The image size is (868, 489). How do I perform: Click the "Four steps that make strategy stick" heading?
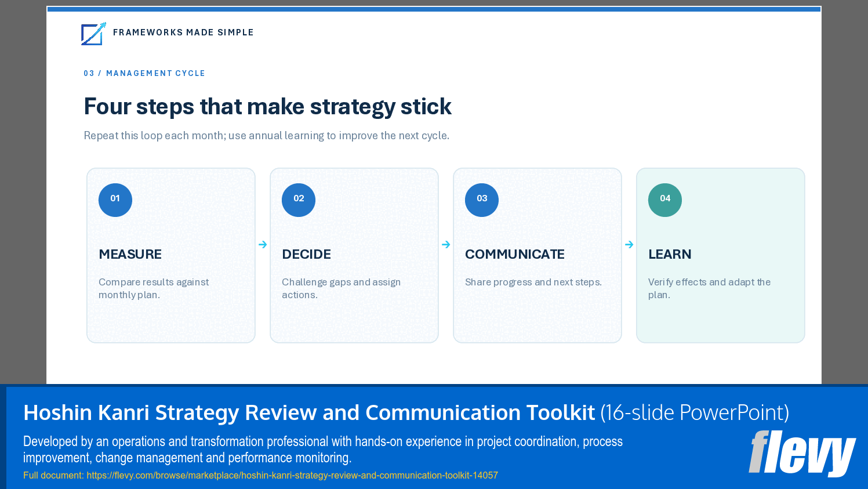click(x=267, y=107)
